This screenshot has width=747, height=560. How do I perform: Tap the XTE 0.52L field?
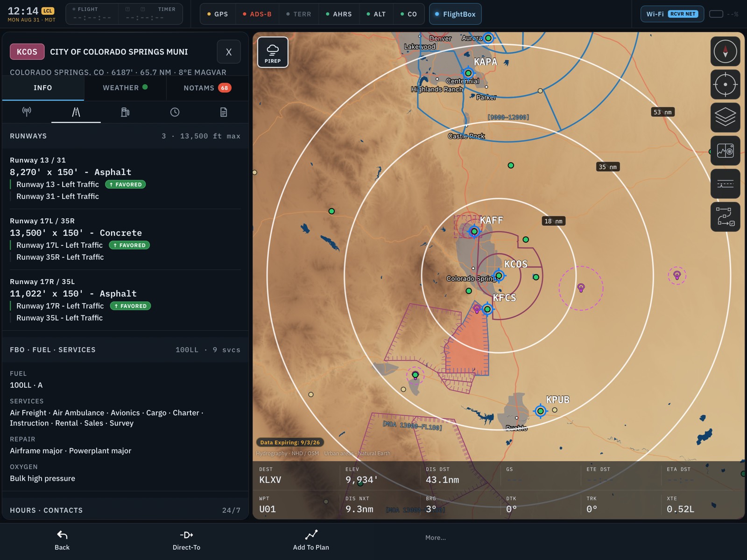tap(702, 505)
